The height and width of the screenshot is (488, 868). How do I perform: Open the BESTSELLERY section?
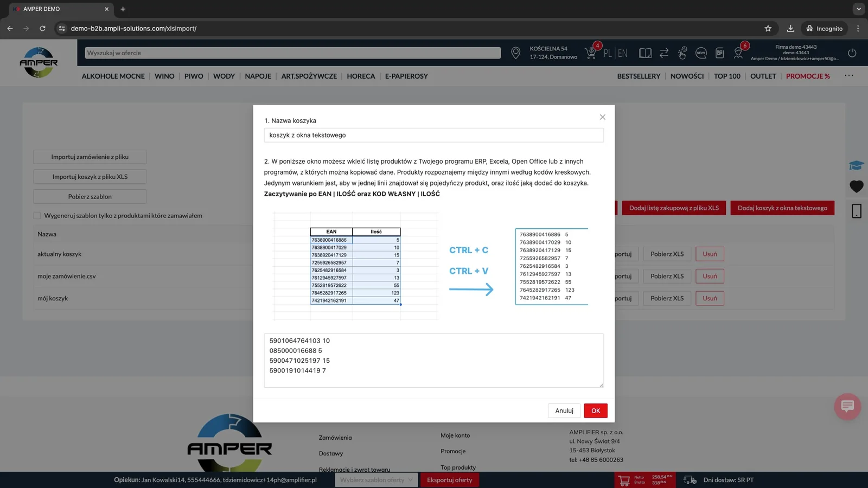pyautogui.click(x=639, y=76)
